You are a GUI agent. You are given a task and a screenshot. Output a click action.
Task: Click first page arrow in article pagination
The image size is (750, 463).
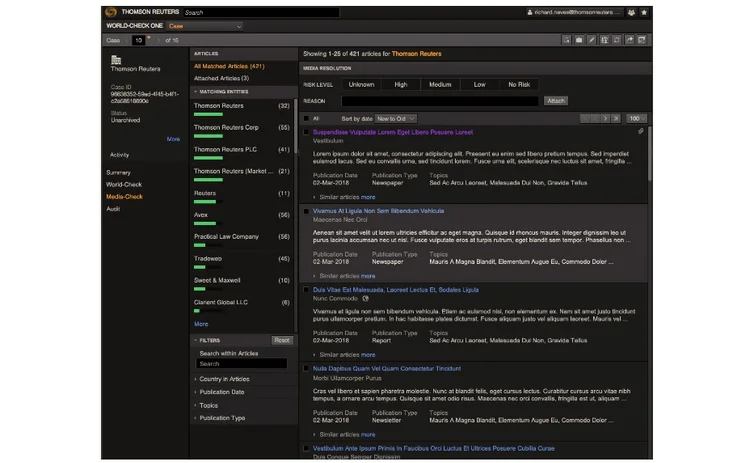tap(585, 118)
